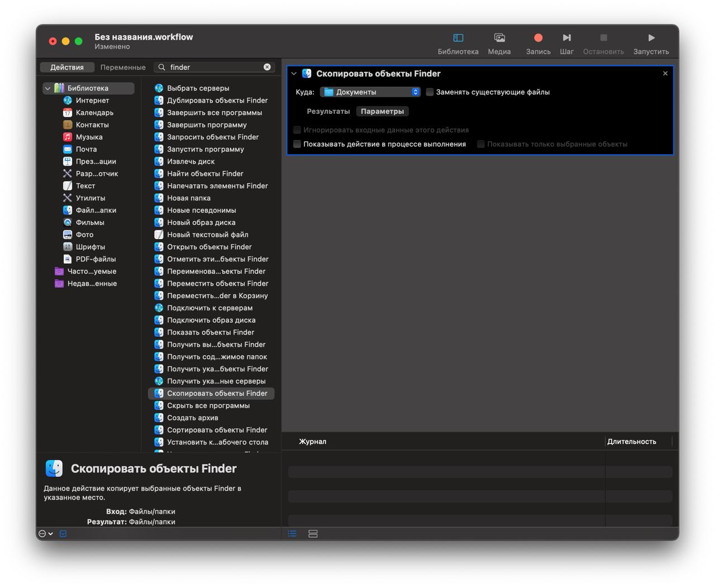
Task: Select PDF-файлы category
Action: 96,260
